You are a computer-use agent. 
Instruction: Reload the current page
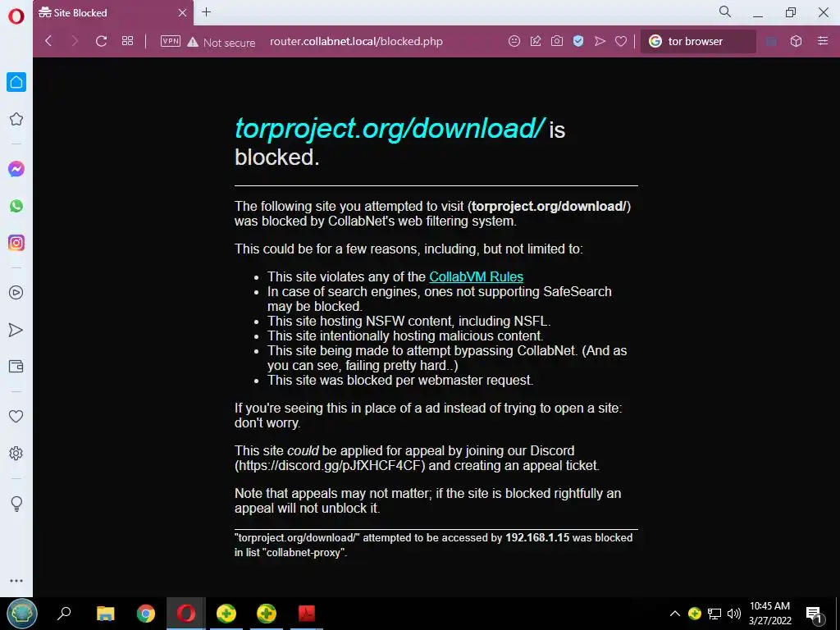(101, 41)
